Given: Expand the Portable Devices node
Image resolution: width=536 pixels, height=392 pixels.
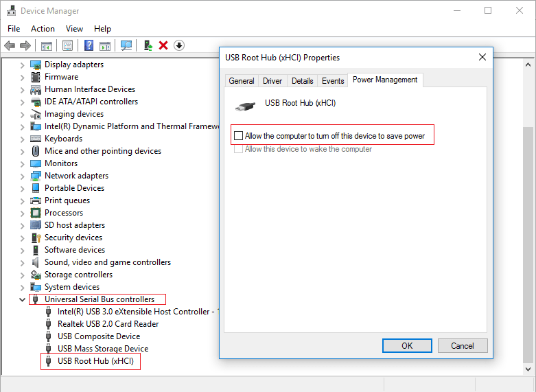Looking at the screenshot, I should (x=22, y=189).
